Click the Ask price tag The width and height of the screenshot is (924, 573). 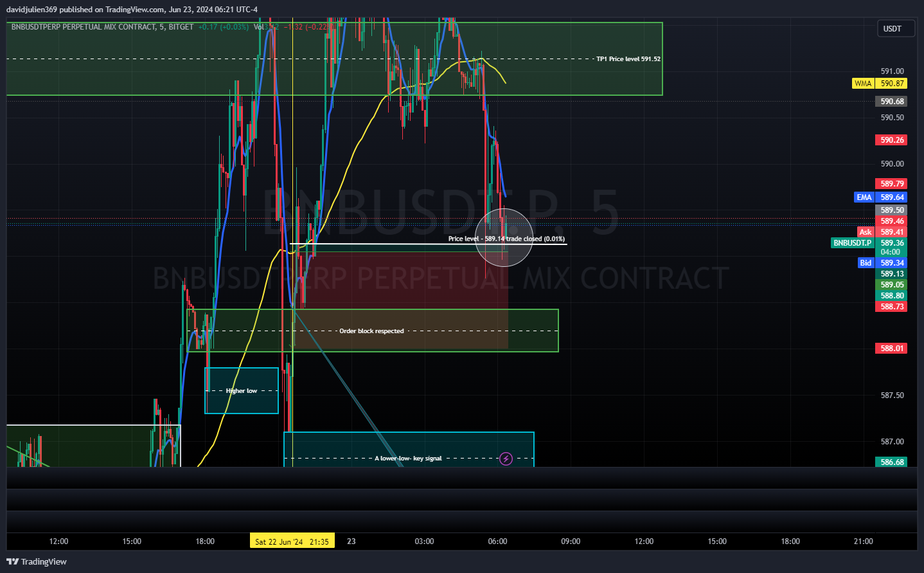866,232
